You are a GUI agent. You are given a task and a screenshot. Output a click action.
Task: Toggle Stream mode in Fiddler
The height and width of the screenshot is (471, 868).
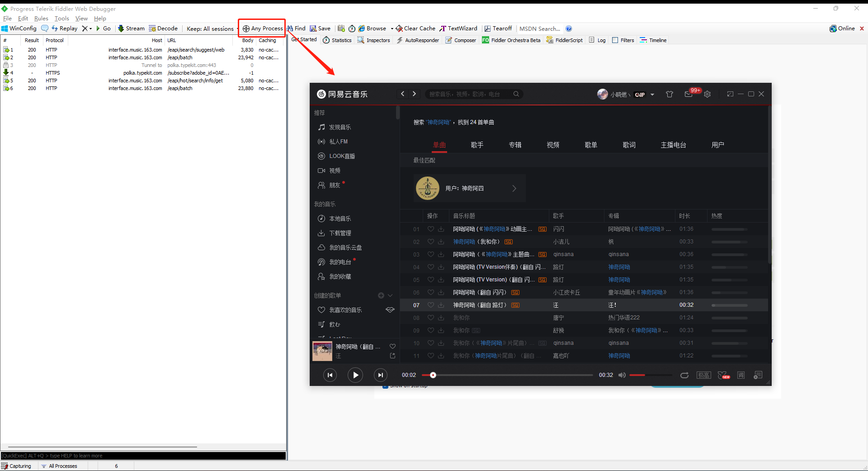click(131, 29)
